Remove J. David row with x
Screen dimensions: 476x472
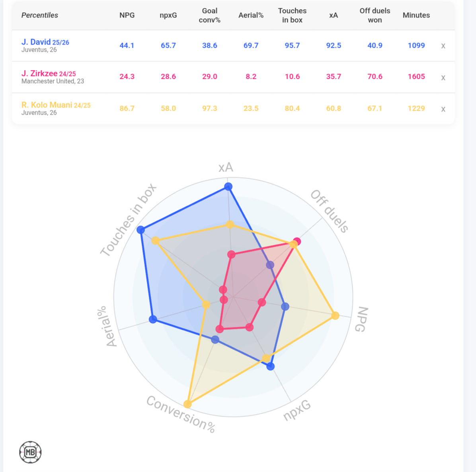click(x=443, y=46)
